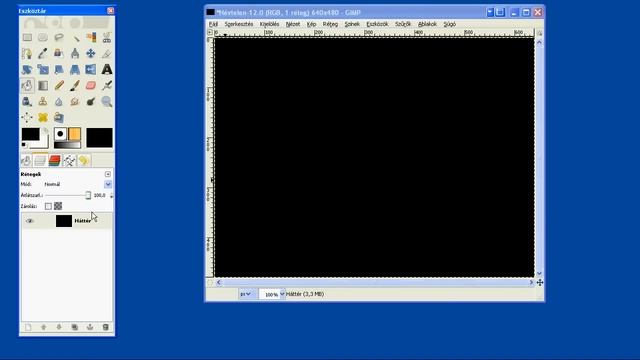
Task: Select the Paintbrush tool
Action: [75, 85]
